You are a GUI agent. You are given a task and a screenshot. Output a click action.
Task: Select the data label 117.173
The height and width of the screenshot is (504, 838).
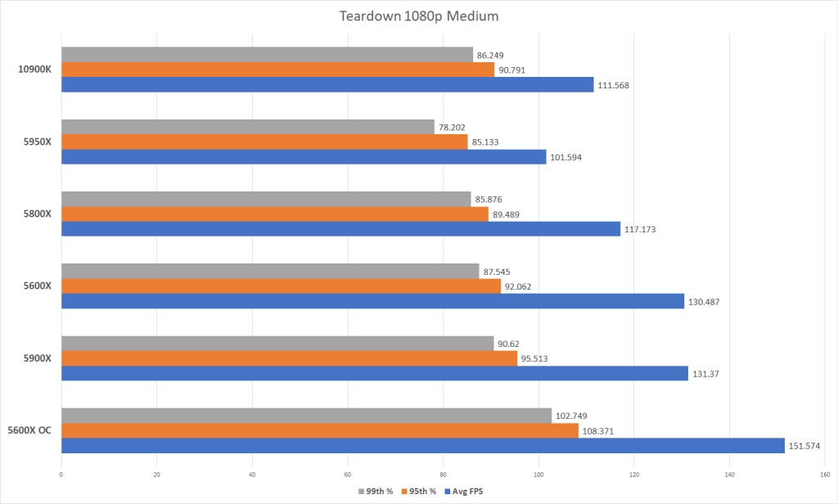tap(640, 229)
